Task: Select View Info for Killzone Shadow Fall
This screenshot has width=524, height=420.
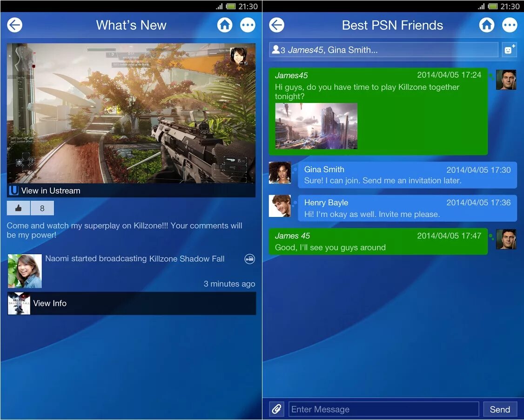Action: pyautogui.click(x=132, y=303)
